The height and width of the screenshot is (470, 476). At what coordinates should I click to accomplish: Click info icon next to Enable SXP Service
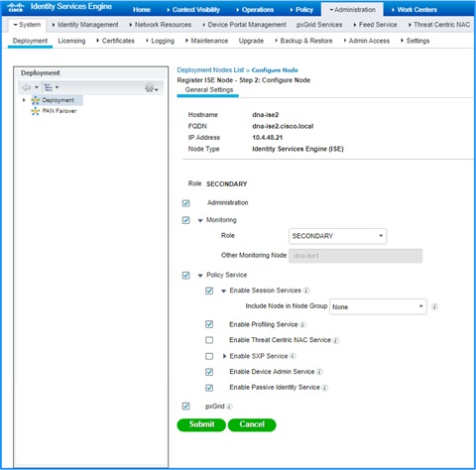[x=293, y=356]
